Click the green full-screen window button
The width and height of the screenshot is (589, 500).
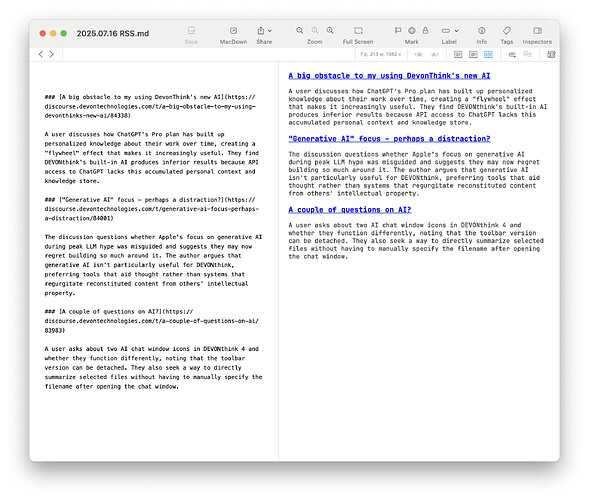click(64, 33)
